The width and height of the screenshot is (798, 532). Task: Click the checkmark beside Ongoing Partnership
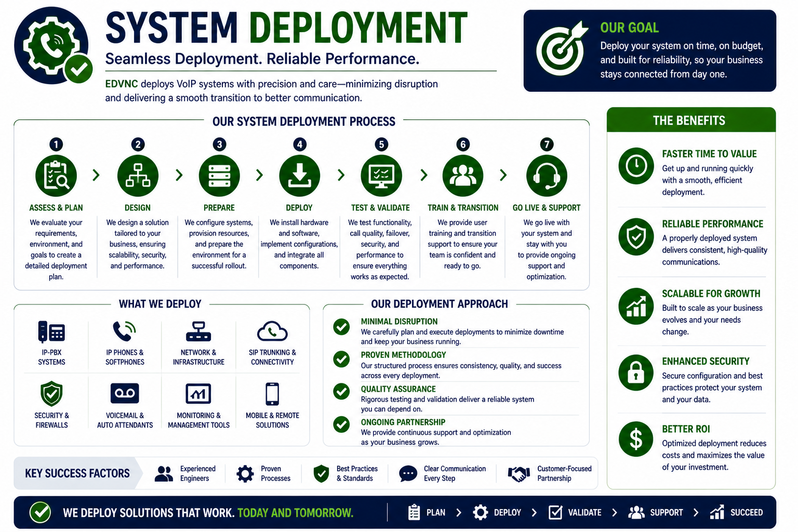(341, 424)
